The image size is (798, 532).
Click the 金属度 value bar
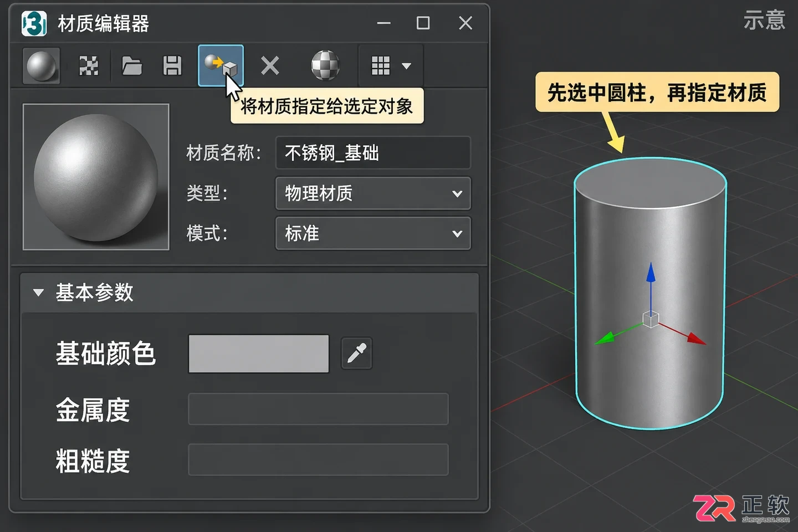[318, 409]
